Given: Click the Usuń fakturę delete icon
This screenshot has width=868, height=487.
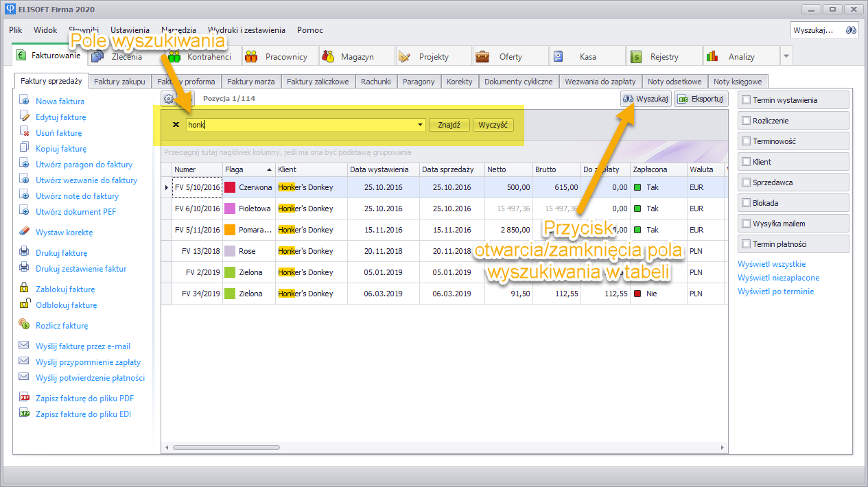Looking at the screenshot, I should point(24,132).
